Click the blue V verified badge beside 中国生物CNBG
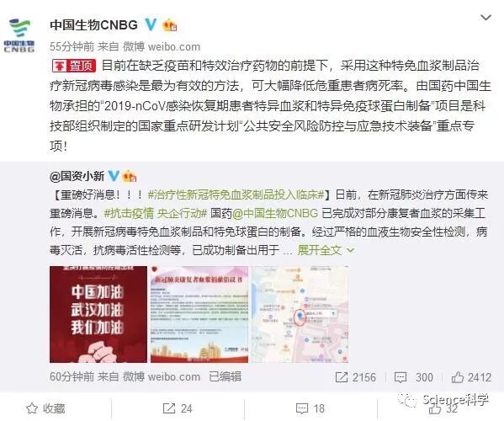 (151, 24)
